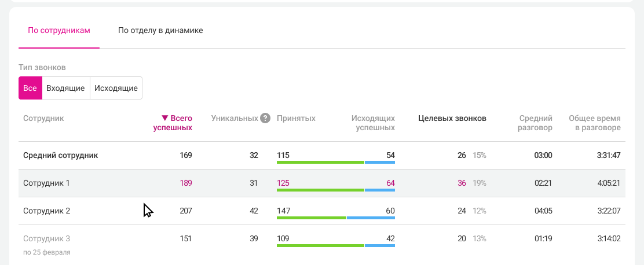
Task: Click the 189 total value for Сотрудник 1
Action: 186,183
